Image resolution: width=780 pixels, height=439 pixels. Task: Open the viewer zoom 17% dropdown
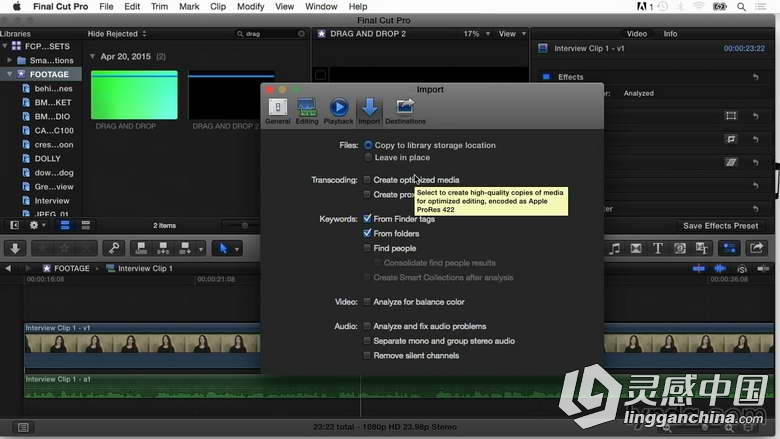[477, 34]
